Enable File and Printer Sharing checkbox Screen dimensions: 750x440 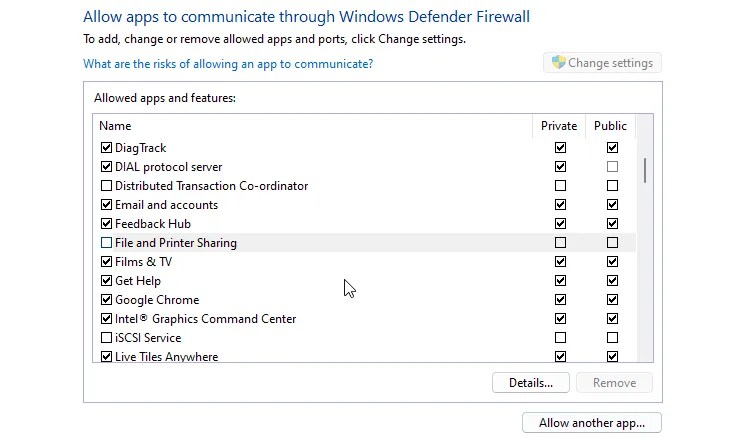click(x=107, y=243)
